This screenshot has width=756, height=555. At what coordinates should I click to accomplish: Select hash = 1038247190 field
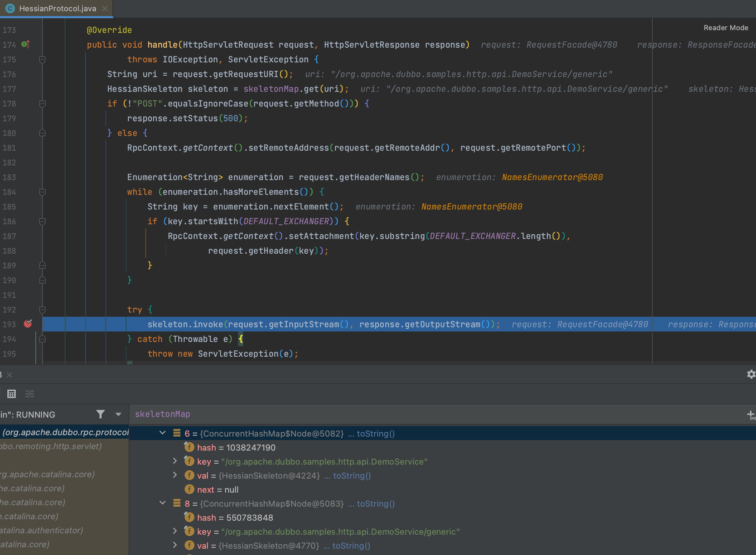[236, 447]
